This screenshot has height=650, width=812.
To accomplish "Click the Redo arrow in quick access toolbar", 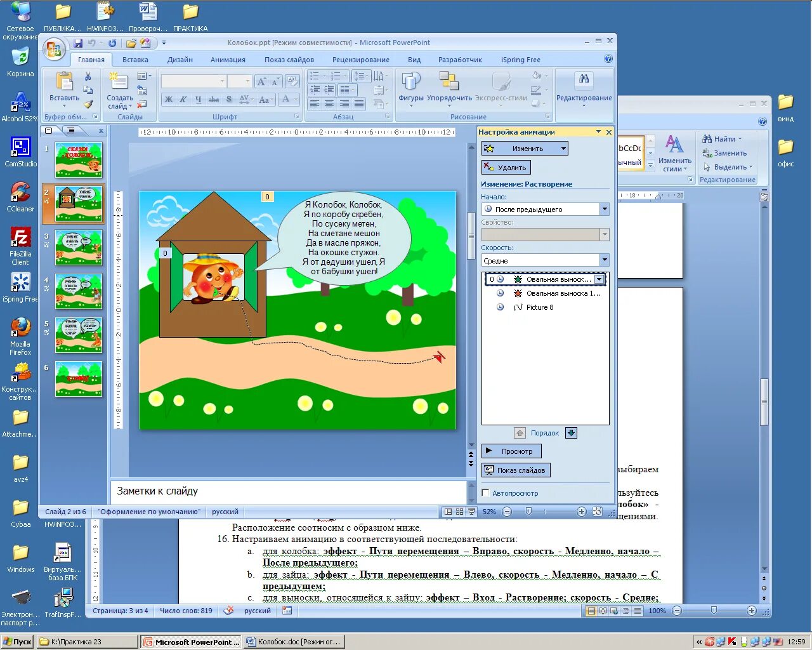I will [x=112, y=43].
